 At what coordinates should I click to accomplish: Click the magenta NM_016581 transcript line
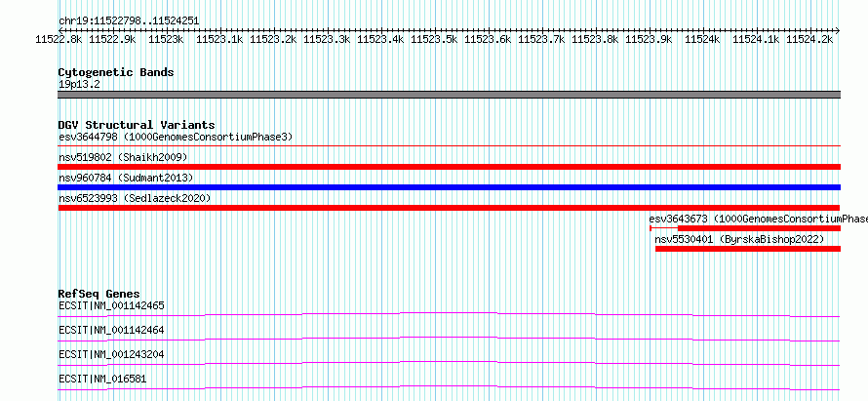click(x=449, y=387)
